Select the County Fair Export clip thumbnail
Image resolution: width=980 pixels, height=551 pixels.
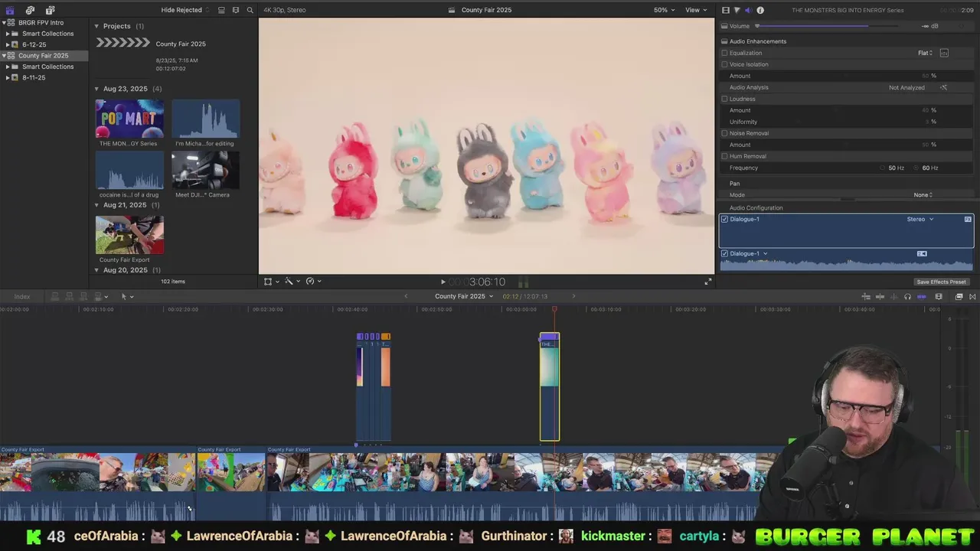[129, 235]
